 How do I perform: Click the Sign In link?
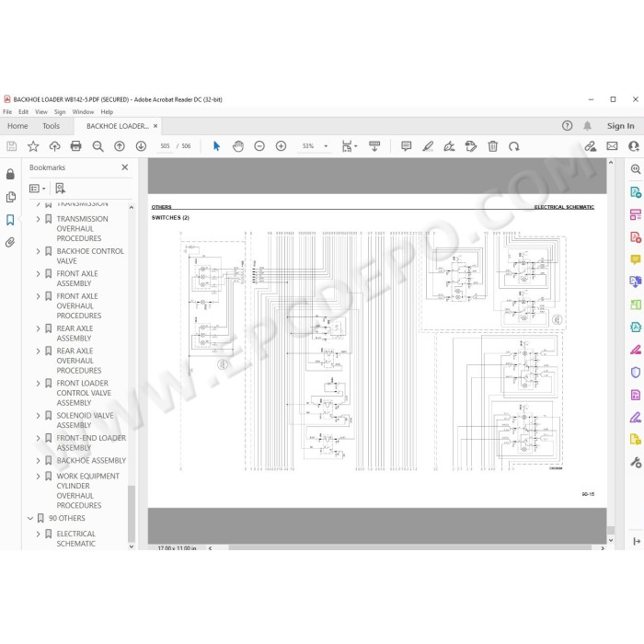(621, 126)
